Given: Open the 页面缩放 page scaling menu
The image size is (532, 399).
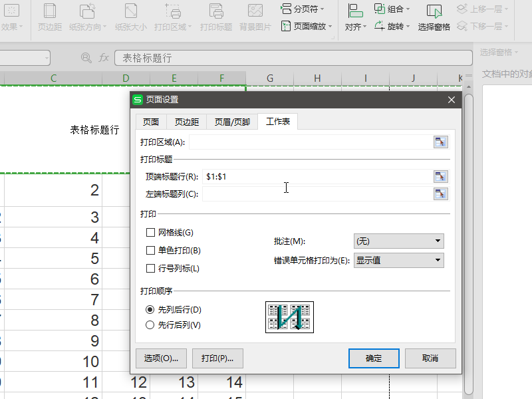Looking at the screenshot, I should (307, 26).
